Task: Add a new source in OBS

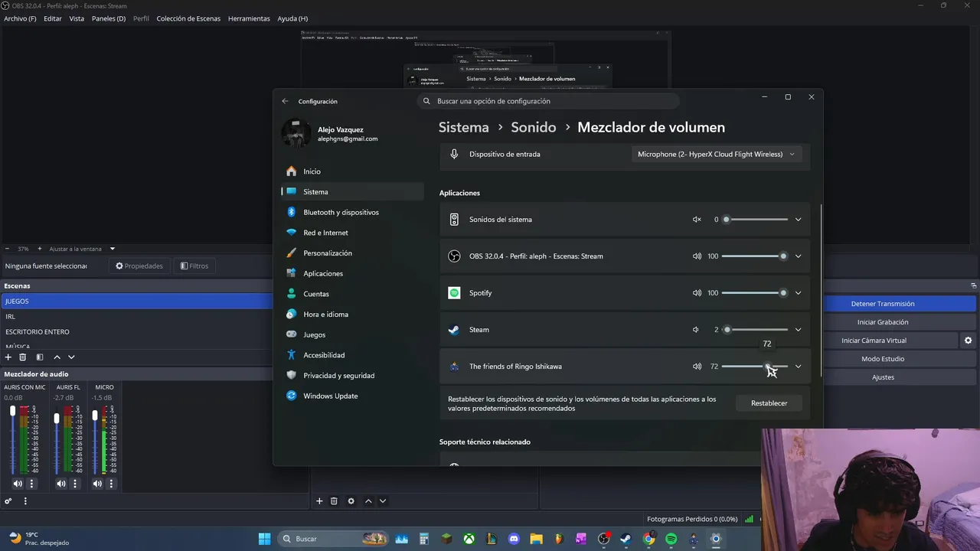Action: tap(319, 501)
